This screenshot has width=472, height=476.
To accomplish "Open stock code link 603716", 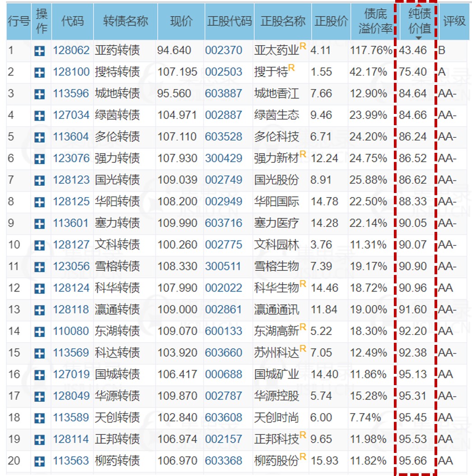I will tap(224, 223).
